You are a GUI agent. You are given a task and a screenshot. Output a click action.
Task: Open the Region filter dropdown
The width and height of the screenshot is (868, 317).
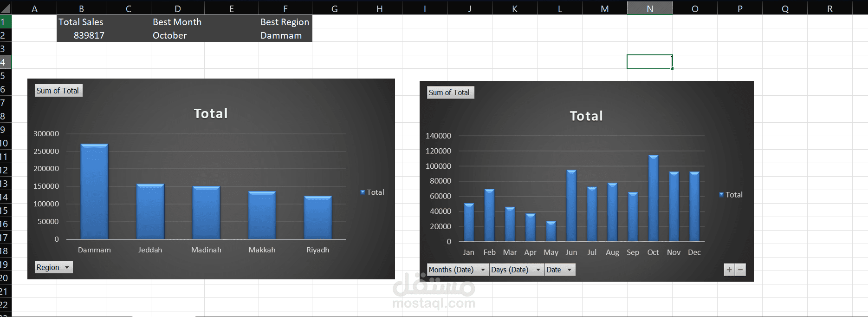click(x=54, y=267)
